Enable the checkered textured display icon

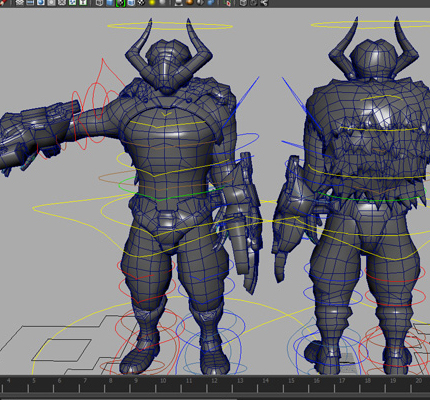coord(141,3)
